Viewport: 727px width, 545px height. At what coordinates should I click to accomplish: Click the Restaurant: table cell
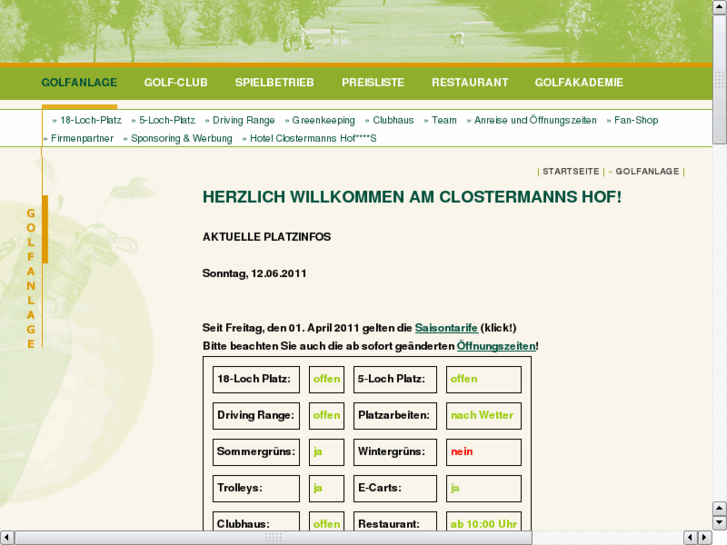395,521
